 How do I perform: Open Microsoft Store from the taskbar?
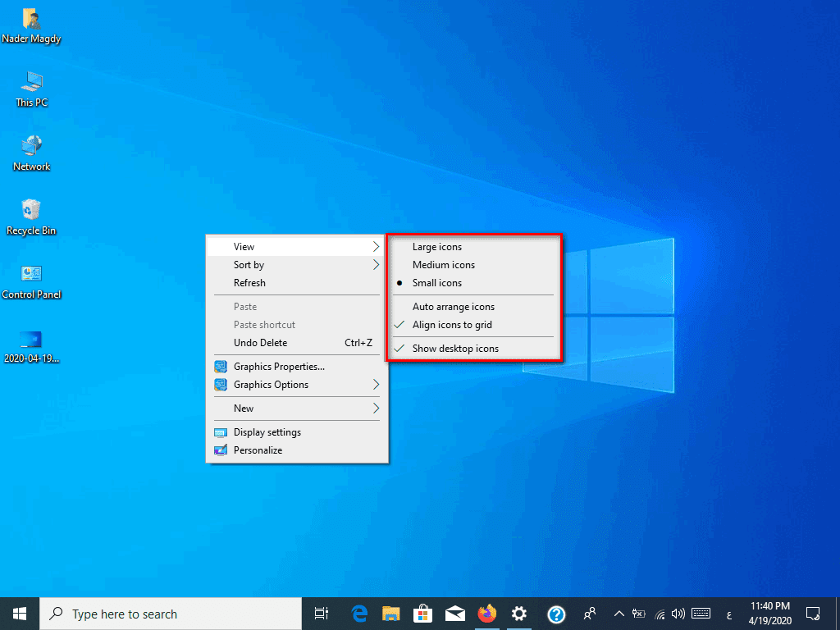422,614
